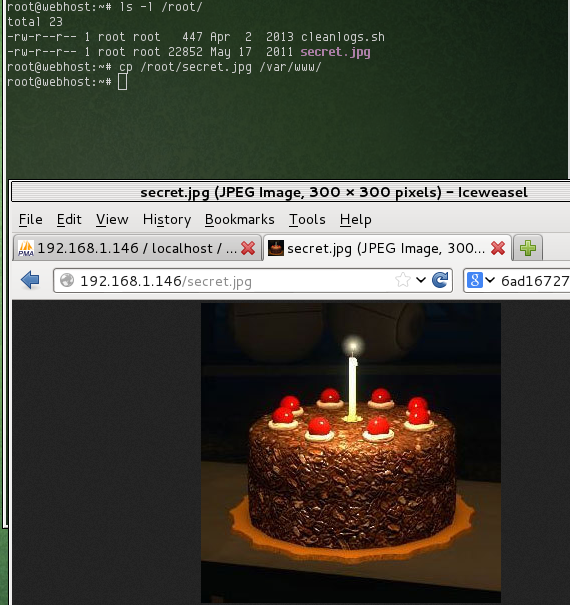The height and width of the screenshot is (605, 570).
Task: Expand the URL history dropdown arrow
Action: 421,280
